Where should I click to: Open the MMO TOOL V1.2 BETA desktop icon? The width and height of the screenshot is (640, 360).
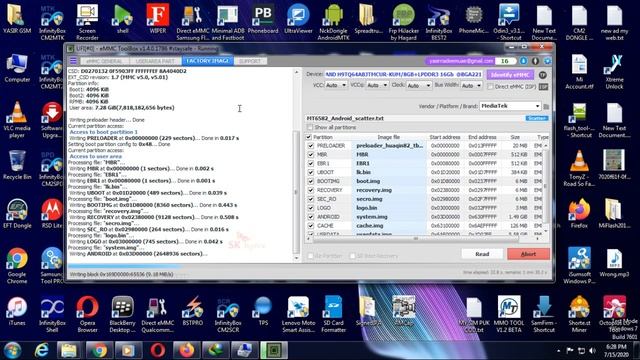(509, 314)
